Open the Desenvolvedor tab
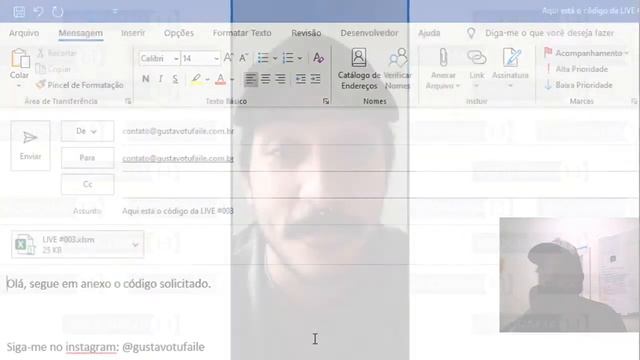640x360 pixels. point(369,33)
